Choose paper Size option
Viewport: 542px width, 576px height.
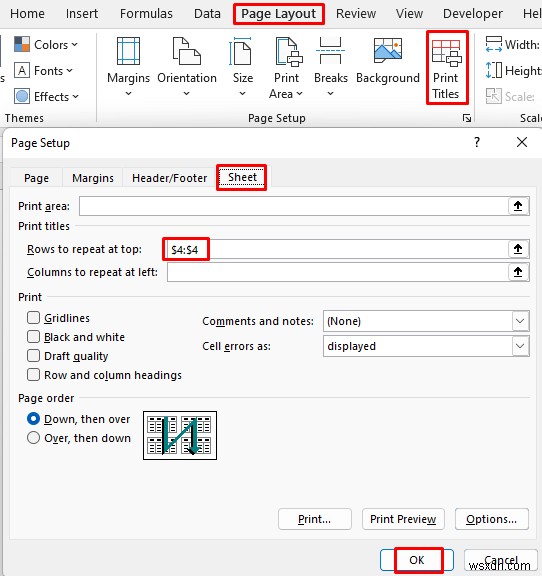pos(243,67)
